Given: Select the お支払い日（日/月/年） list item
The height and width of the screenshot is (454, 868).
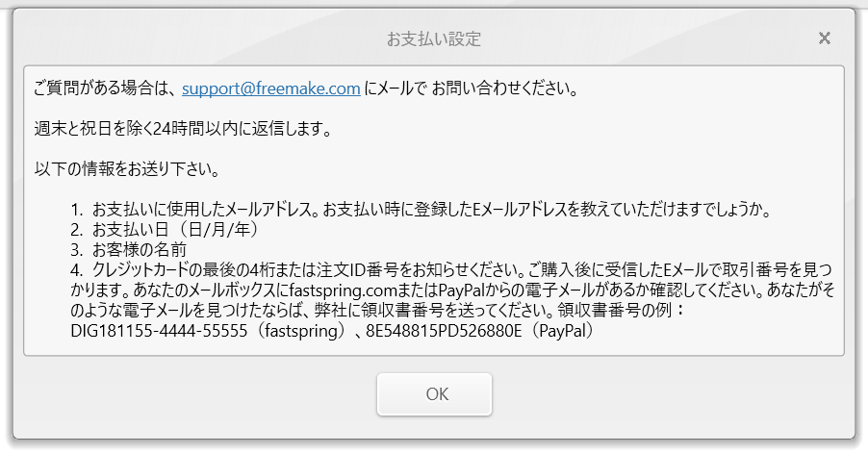Looking at the screenshot, I should pyautogui.click(x=175, y=230).
